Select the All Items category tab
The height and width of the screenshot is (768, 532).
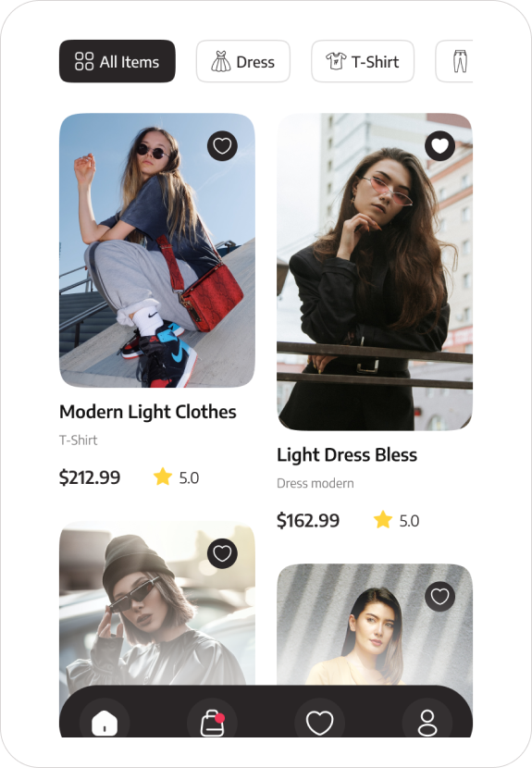coord(118,61)
